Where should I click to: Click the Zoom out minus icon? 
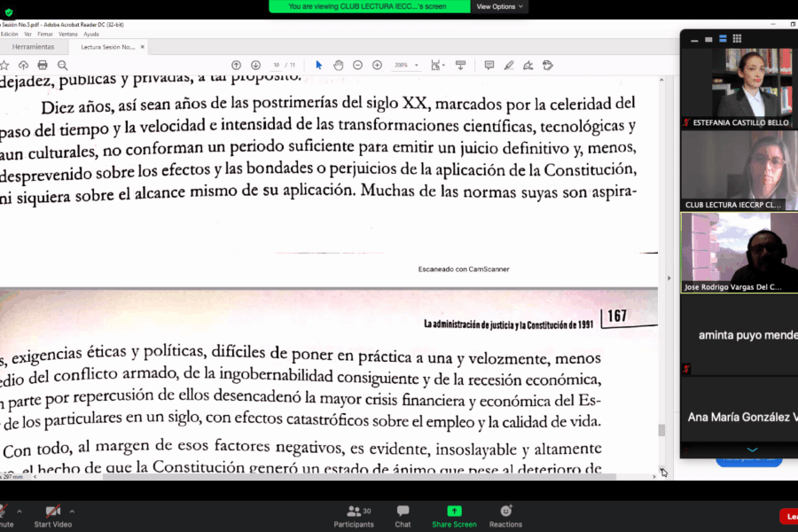coord(357,65)
